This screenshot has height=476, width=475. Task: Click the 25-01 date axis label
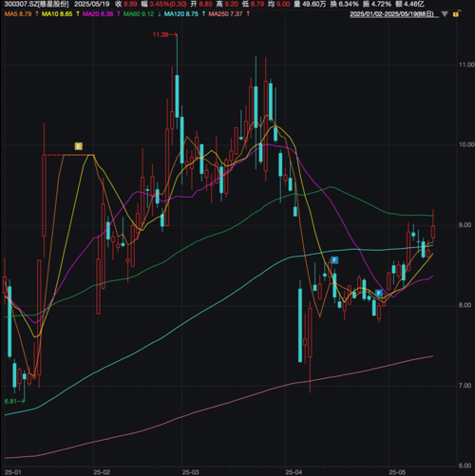click(13, 472)
